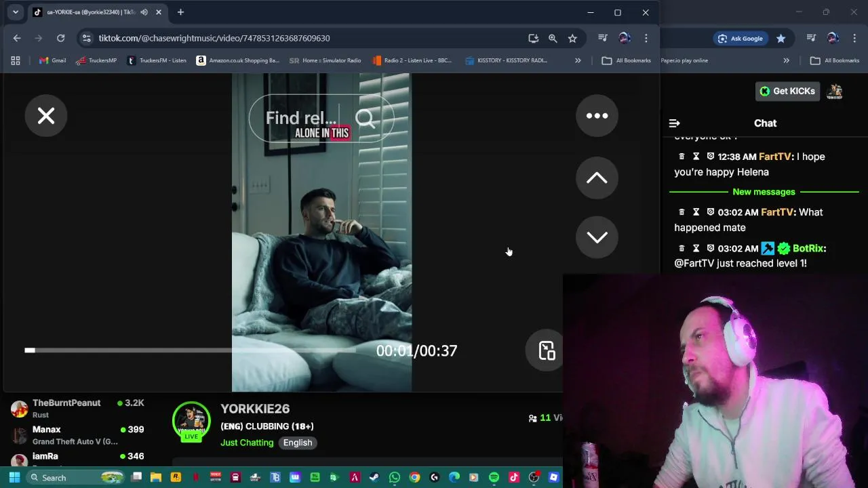Screen dimensions: 868x488
Task: Open media controls icon in back window
Action: point(811,39)
